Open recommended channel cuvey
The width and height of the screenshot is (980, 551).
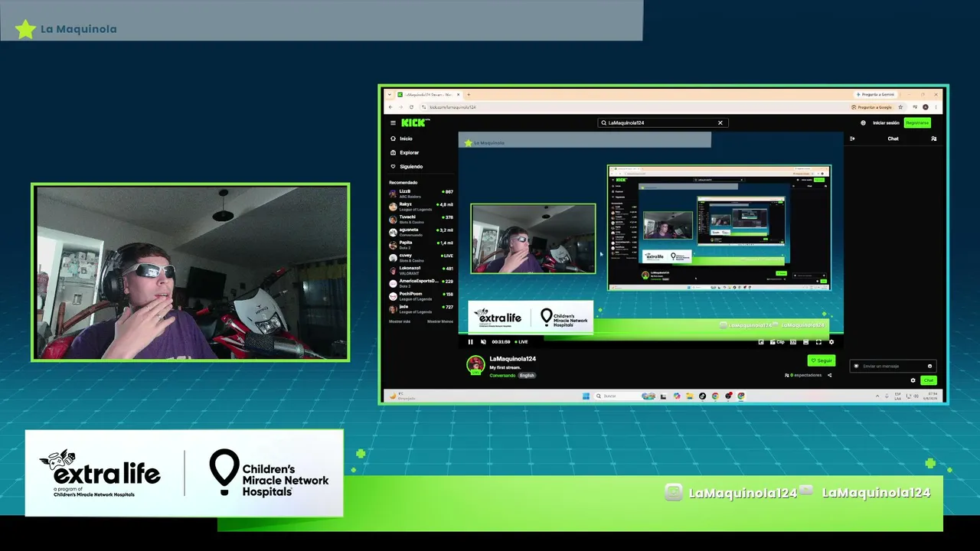pos(421,257)
